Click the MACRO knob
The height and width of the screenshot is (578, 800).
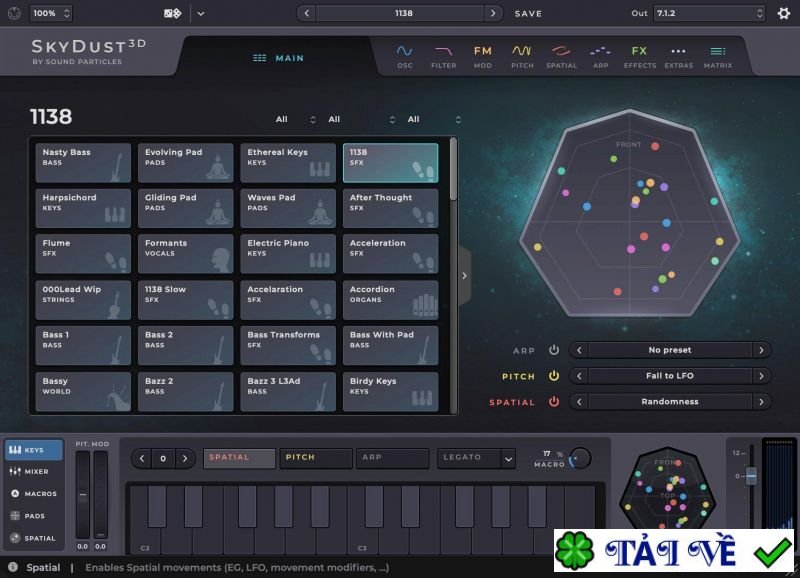click(x=580, y=458)
